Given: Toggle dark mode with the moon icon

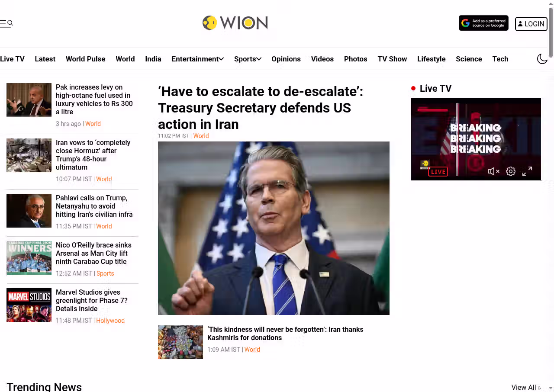Looking at the screenshot, I should (542, 59).
